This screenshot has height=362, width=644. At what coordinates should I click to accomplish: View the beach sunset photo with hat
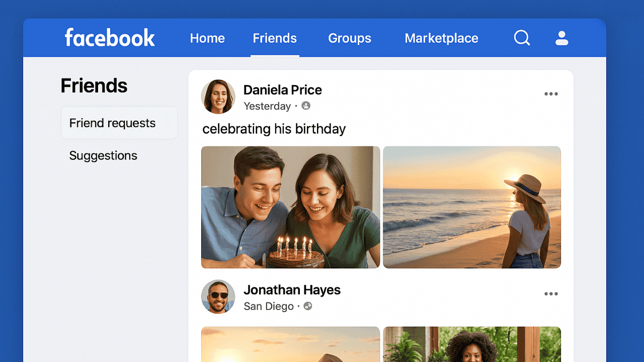tap(472, 207)
